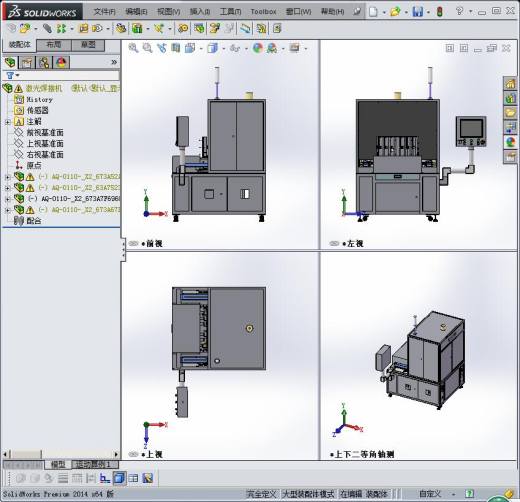Open the ConfigurationManager tab icon

pyautogui.click(x=44, y=62)
